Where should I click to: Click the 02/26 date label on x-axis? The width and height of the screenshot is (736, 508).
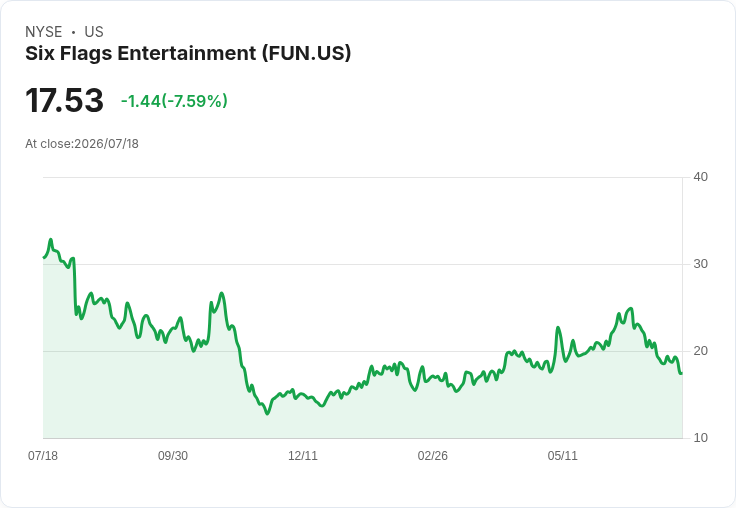432,455
